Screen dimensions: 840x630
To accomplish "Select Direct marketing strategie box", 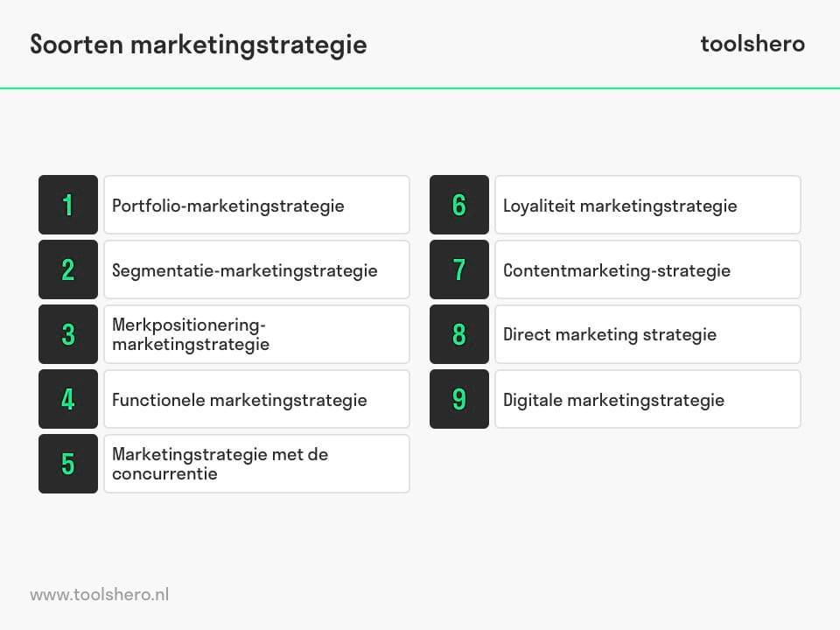I will click(647, 334).
